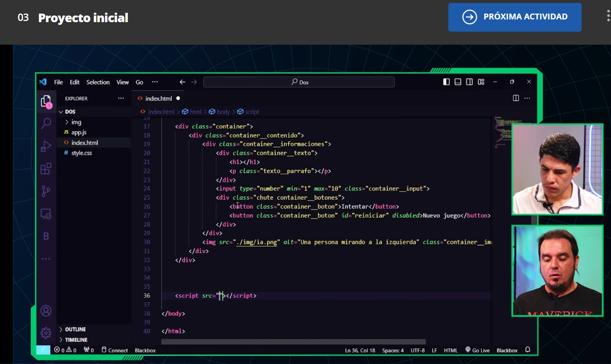The height and width of the screenshot is (364, 611).
Task: Open the notifications bell in the status bar
Action: [x=527, y=350]
